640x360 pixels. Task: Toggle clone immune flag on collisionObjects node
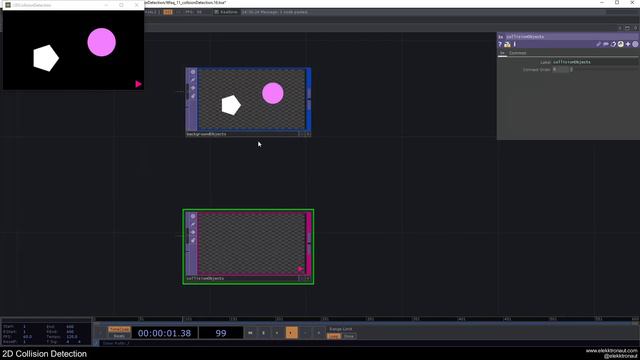coord(193,224)
